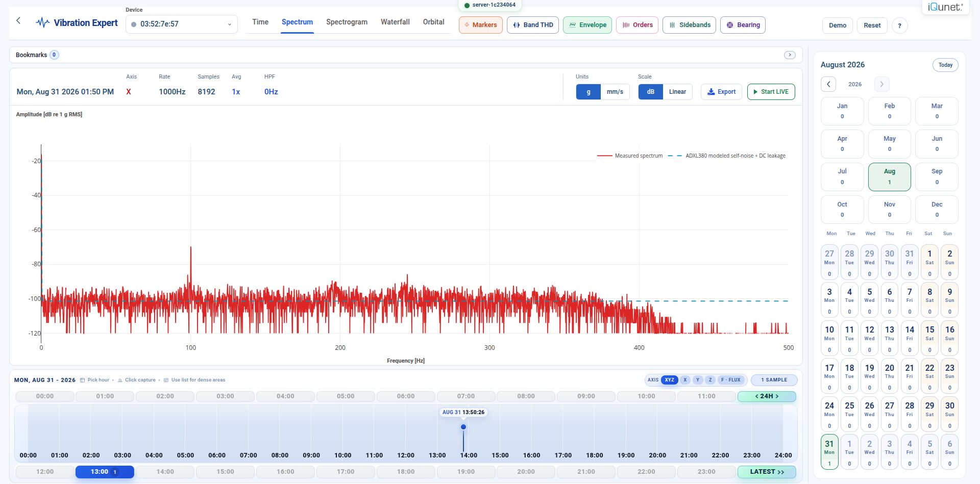Filter timeline by X axis
Viewport: 980px width, 484px height.
pyautogui.click(x=685, y=380)
